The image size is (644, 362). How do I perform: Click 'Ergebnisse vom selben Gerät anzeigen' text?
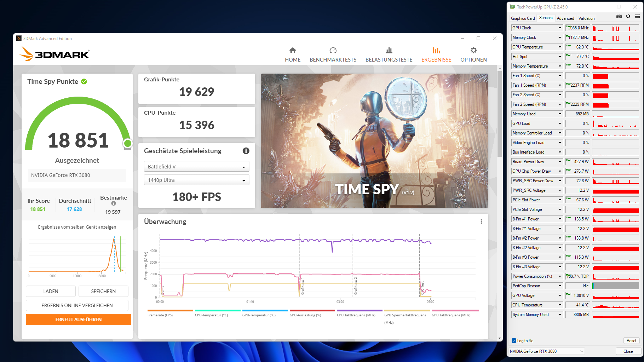(x=77, y=227)
